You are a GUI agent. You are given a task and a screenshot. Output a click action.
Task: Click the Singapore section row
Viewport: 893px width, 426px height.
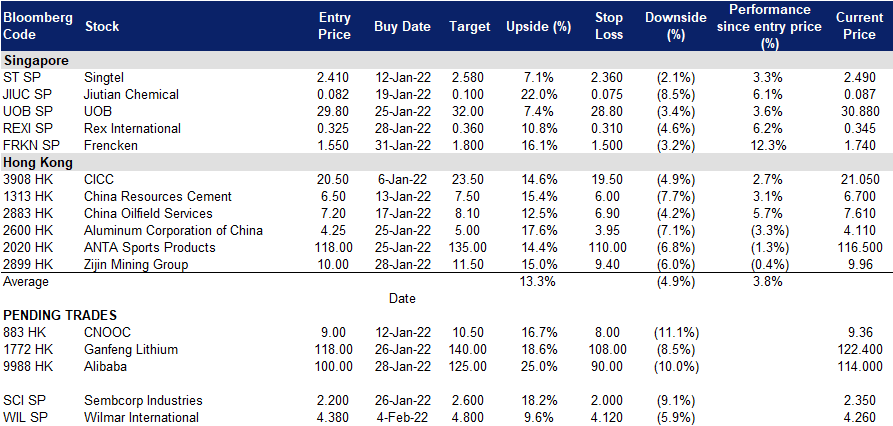(446, 60)
